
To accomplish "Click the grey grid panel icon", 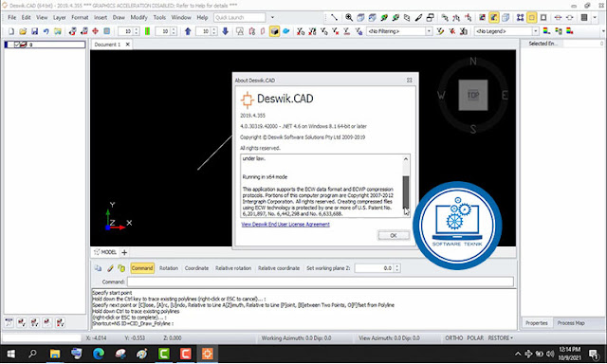I will point(584,17).
